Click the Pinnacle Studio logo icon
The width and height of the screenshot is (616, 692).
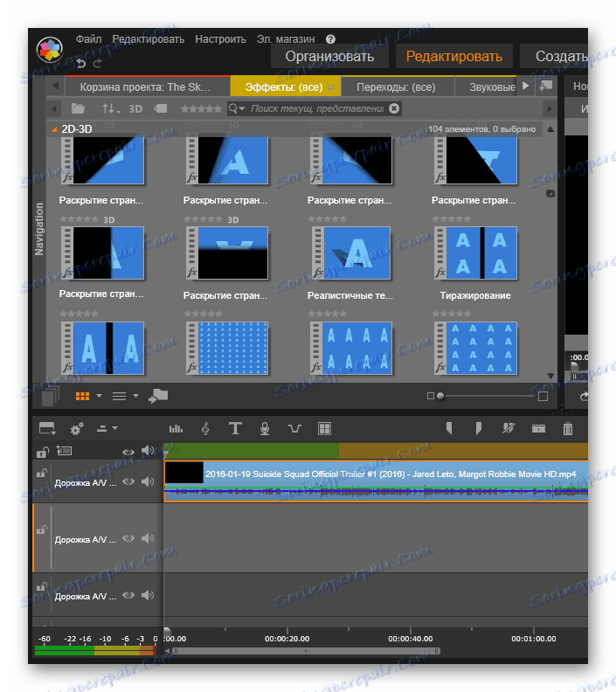[50, 49]
